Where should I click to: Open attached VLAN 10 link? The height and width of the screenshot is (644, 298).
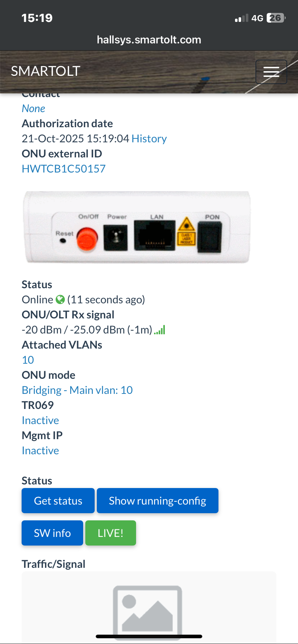28,360
